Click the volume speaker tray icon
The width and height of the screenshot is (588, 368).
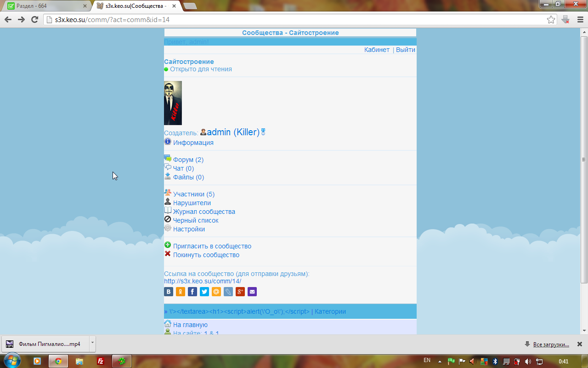click(x=528, y=361)
